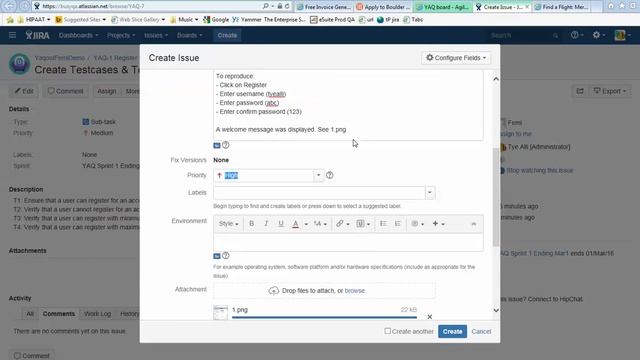The height and width of the screenshot is (360, 640).
Task: Open the link options dropdown arrow
Action: click(x=348, y=224)
